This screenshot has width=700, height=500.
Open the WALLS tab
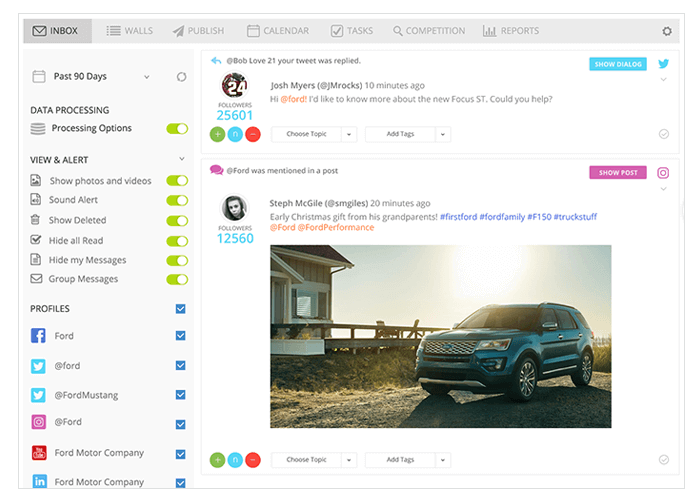click(129, 31)
